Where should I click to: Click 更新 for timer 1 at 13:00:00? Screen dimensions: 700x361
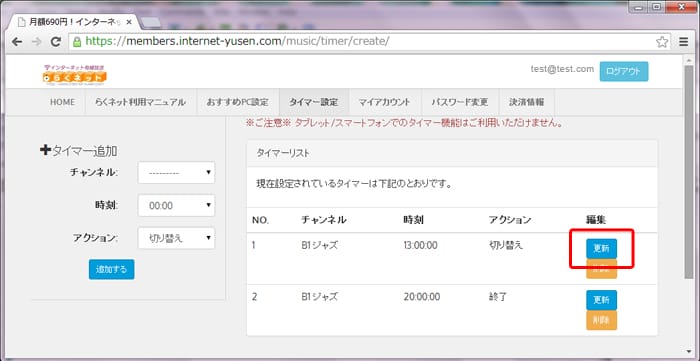pyautogui.click(x=601, y=249)
